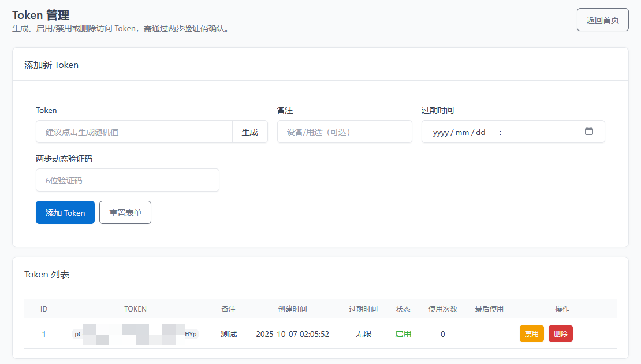Select the dd day segment of expiration date

click(x=480, y=132)
